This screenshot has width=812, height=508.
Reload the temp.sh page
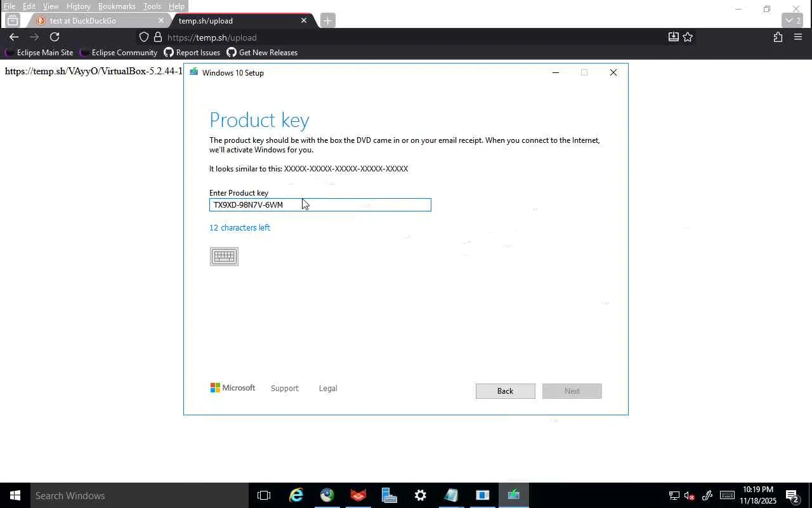point(55,37)
